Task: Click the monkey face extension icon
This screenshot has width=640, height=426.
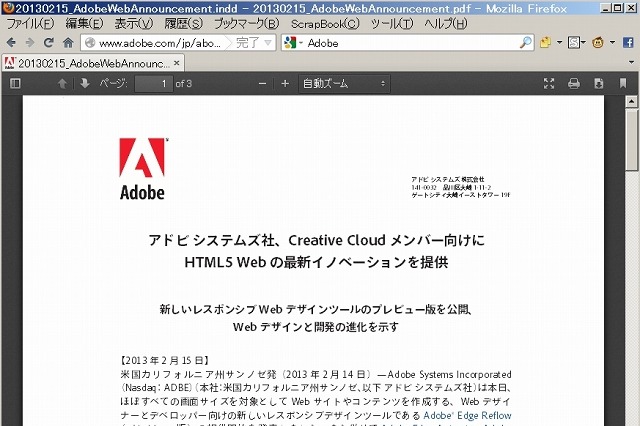Action: point(598,42)
